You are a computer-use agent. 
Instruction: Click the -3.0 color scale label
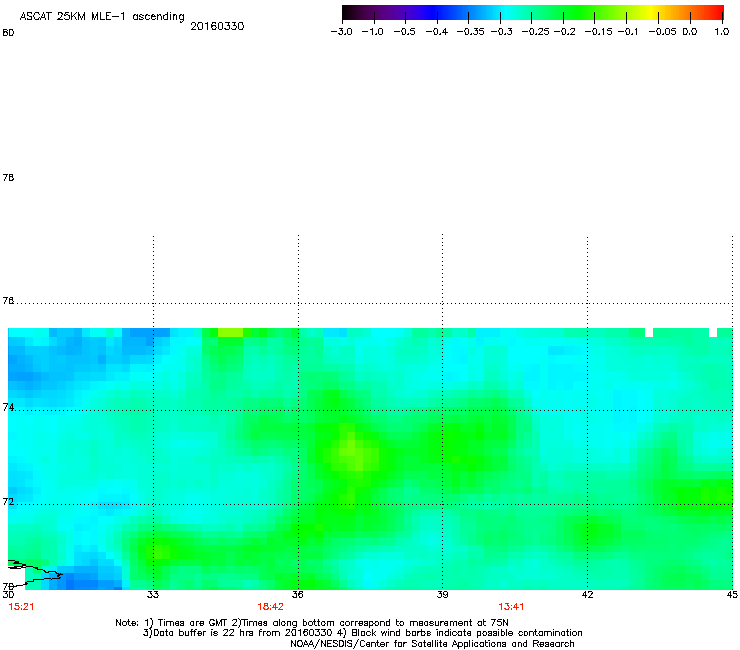coord(341,32)
